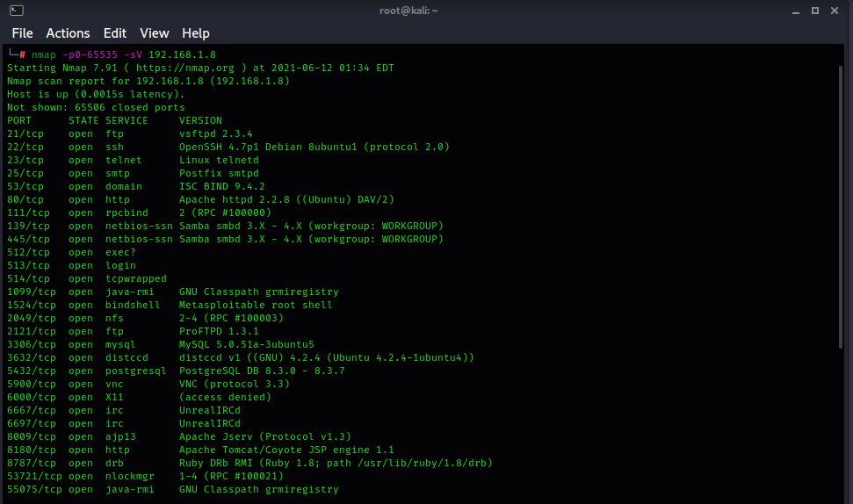This screenshot has width=853, height=504.
Task: Open the File menu
Action: (22, 33)
